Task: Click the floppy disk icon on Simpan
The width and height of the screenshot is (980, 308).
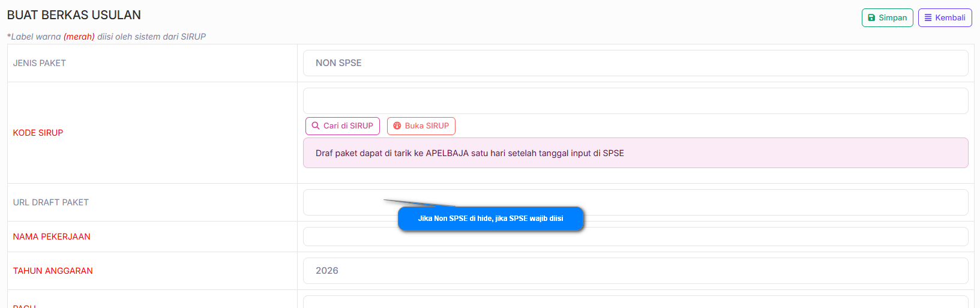Action: 871,18
